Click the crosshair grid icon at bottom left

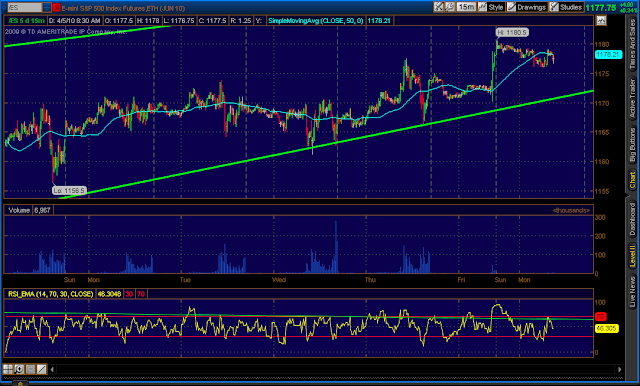click(7, 369)
